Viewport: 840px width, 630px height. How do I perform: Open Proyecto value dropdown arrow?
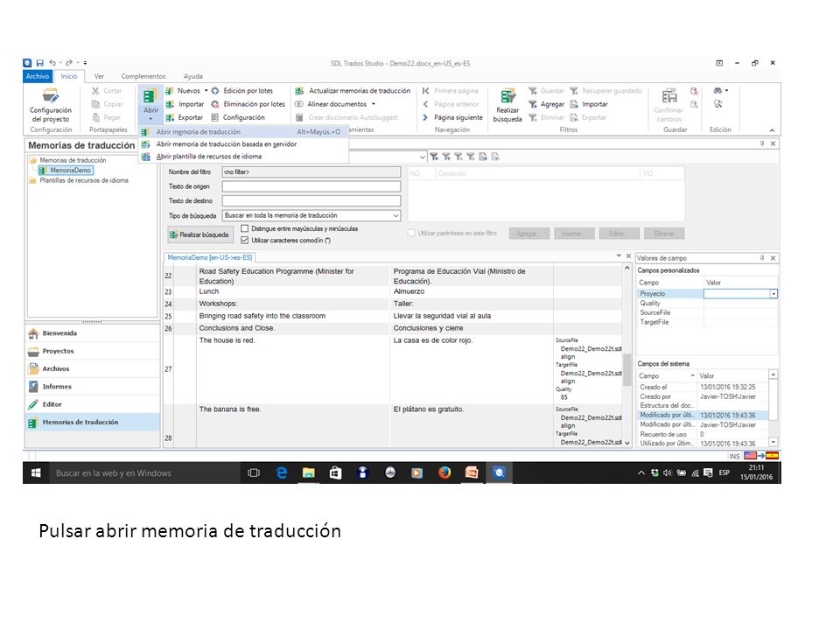click(773, 294)
